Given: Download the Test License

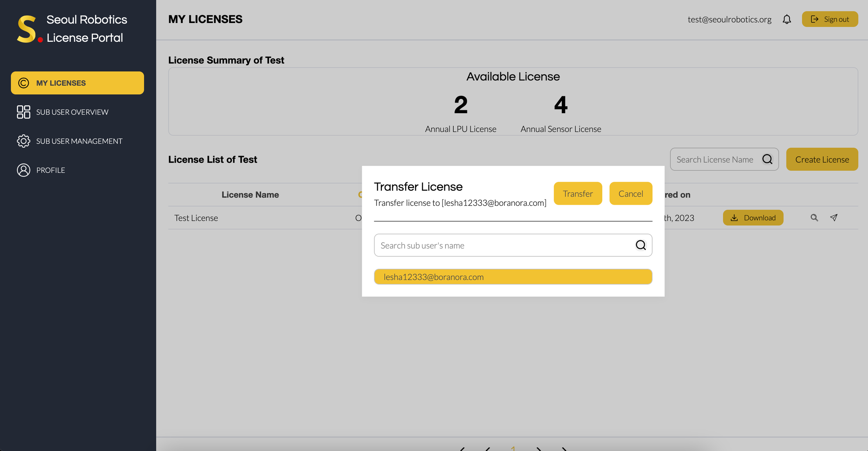Looking at the screenshot, I should click(753, 218).
